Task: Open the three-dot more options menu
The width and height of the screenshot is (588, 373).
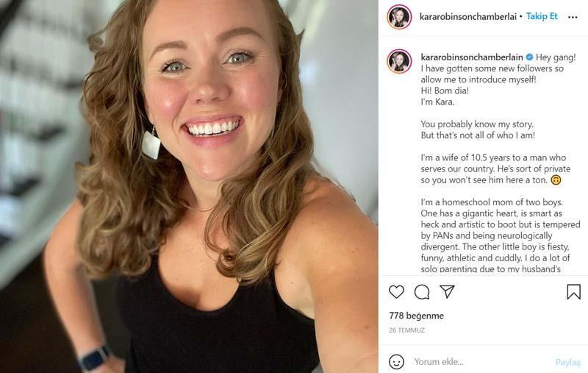Action: pyautogui.click(x=573, y=17)
